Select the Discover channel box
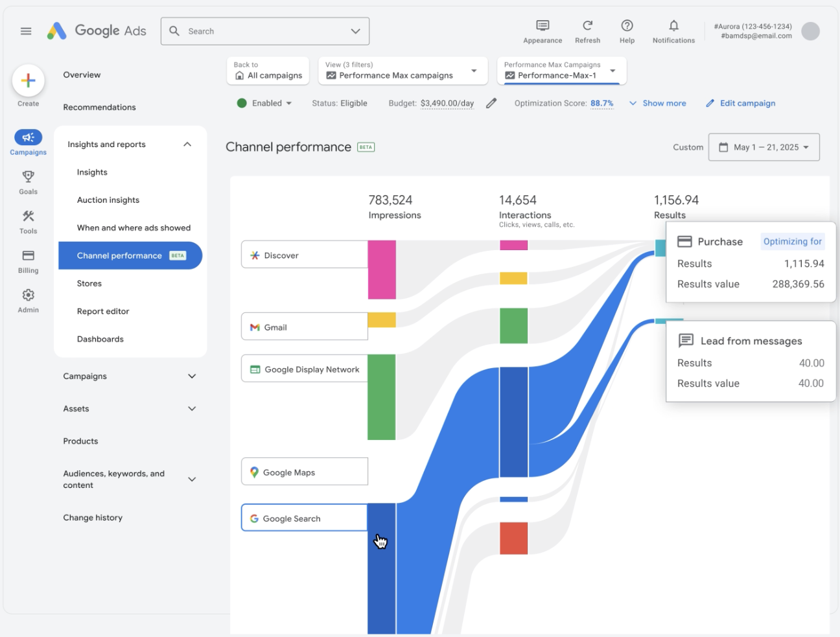This screenshot has height=637, width=840. pyautogui.click(x=305, y=255)
